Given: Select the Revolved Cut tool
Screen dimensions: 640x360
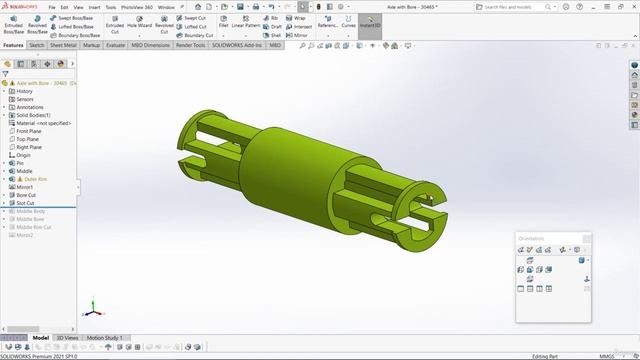Looking at the screenshot, I should 164,25.
